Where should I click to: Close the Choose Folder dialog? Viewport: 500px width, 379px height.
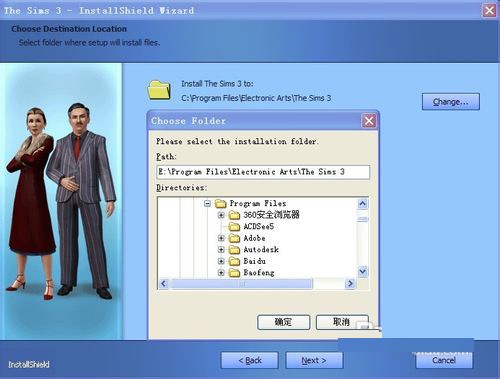coord(369,121)
